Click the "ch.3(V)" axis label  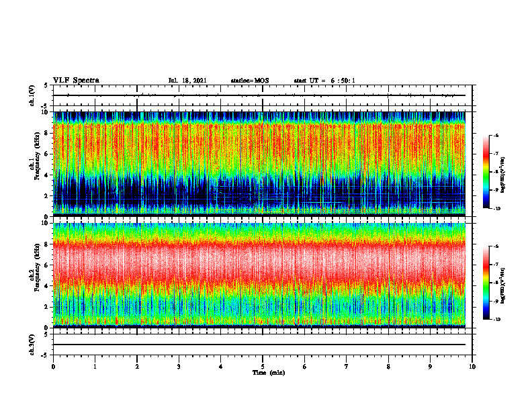[x=32, y=345]
